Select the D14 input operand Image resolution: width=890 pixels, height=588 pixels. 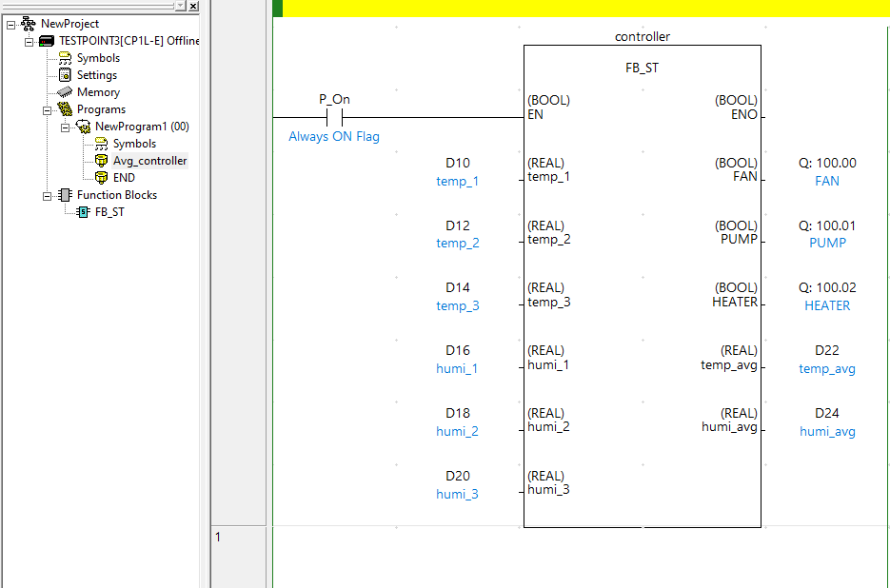click(458, 287)
